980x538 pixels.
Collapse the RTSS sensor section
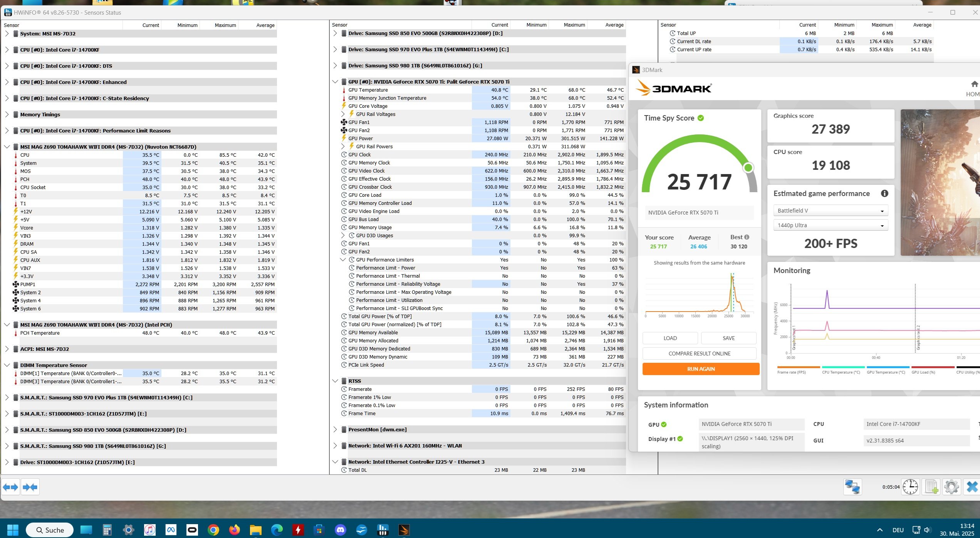(x=335, y=381)
